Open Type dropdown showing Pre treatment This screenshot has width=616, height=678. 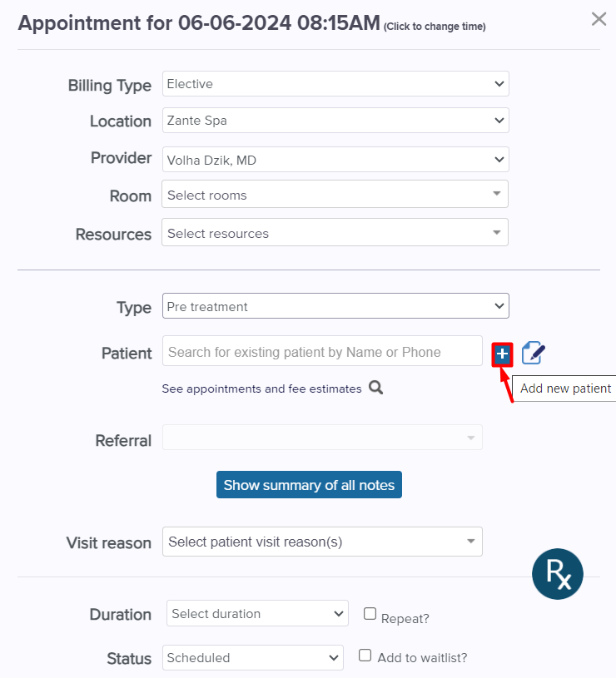point(335,306)
